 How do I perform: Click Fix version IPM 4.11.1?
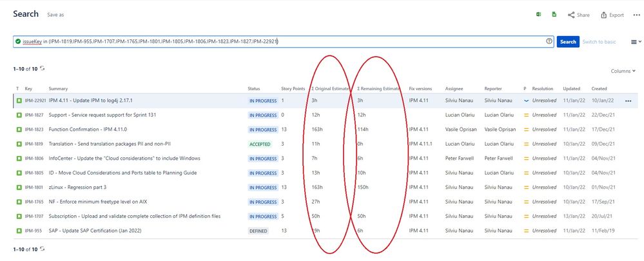click(x=422, y=144)
